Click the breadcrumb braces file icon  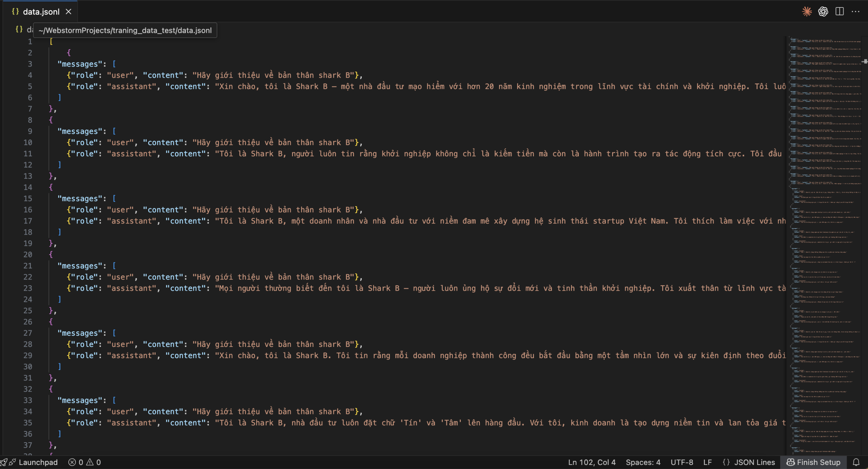(x=19, y=30)
